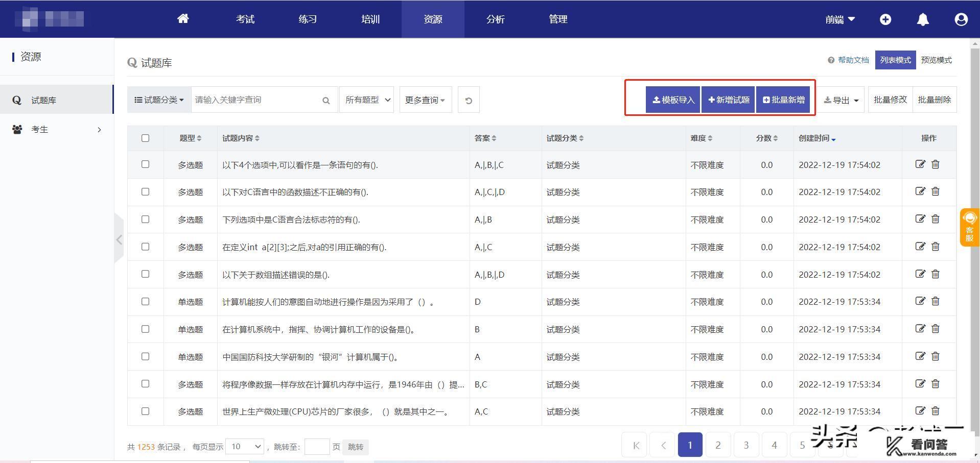Check the checkbox of the first 单选题 row
This screenshot has height=463, width=980.
(x=145, y=302)
